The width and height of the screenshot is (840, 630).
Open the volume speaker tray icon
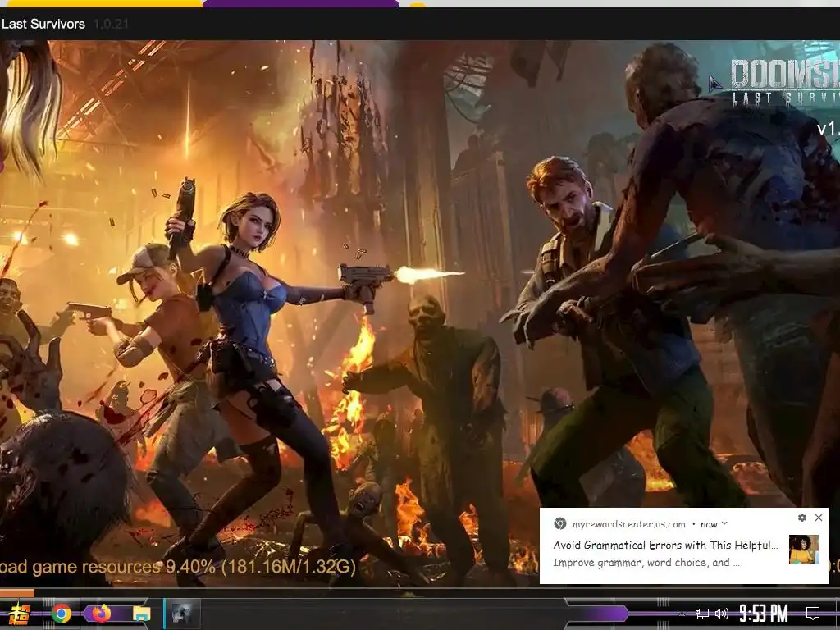click(722, 614)
